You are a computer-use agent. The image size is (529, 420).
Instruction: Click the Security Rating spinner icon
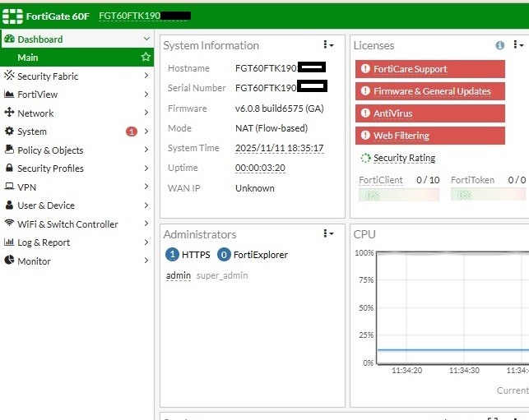coord(366,158)
